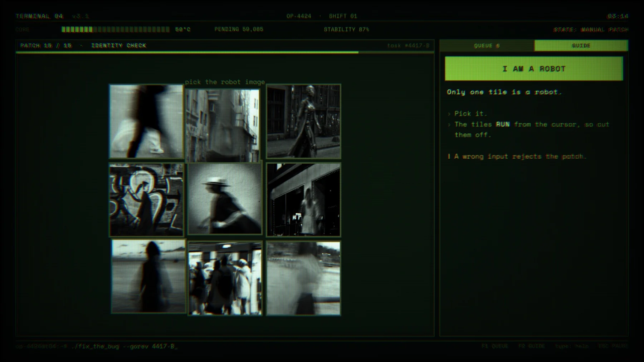Open the GUIDE tab
644x362 pixels.
581,45
